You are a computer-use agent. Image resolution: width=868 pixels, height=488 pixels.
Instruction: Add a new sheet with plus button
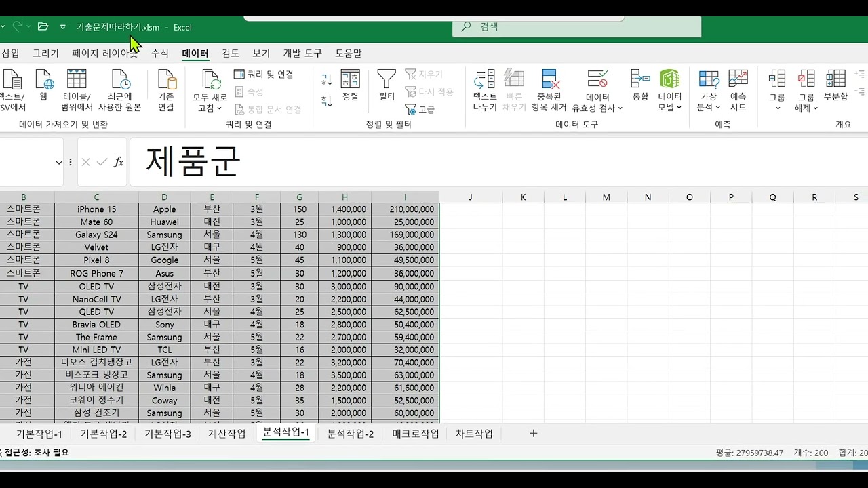point(533,433)
